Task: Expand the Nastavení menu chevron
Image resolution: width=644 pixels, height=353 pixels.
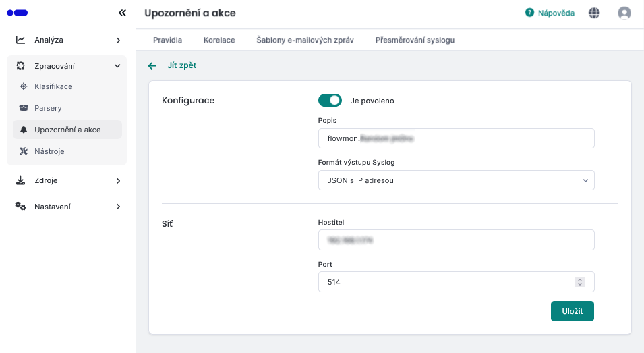Action: pos(118,207)
